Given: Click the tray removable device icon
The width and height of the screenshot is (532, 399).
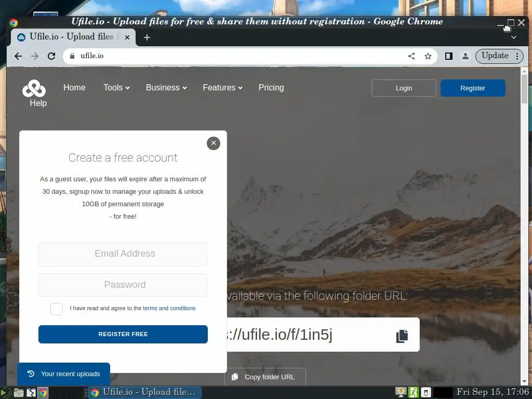Looking at the screenshot, I should [426, 393].
